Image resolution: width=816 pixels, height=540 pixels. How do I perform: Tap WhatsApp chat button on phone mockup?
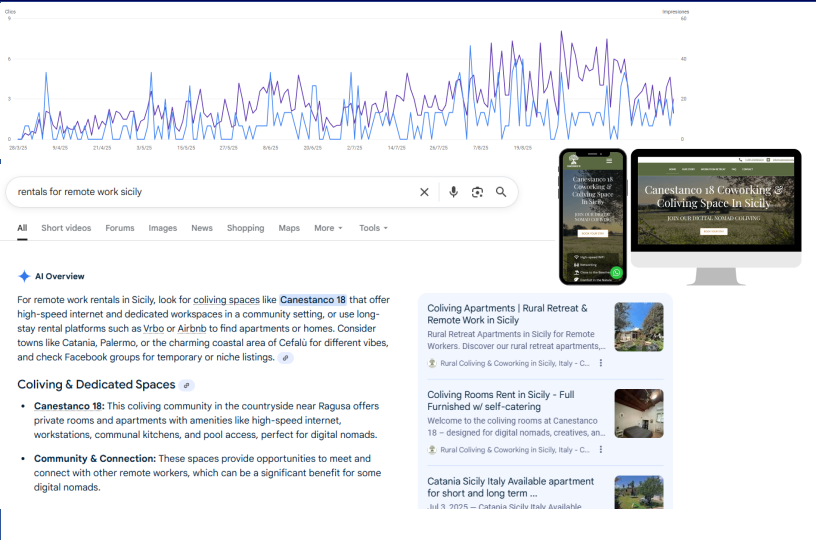pyautogui.click(x=616, y=273)
